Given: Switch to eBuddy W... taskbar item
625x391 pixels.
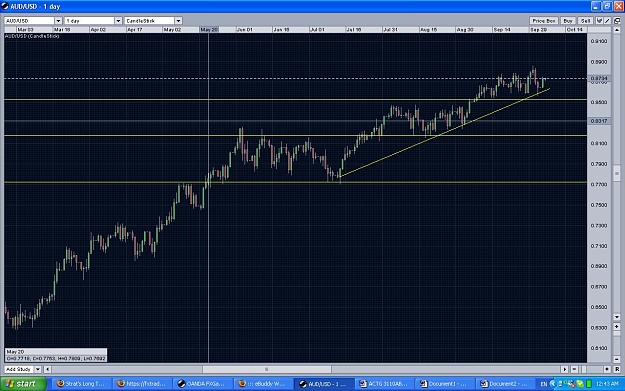Looking at the screenshot, I should tap(263, 384).
